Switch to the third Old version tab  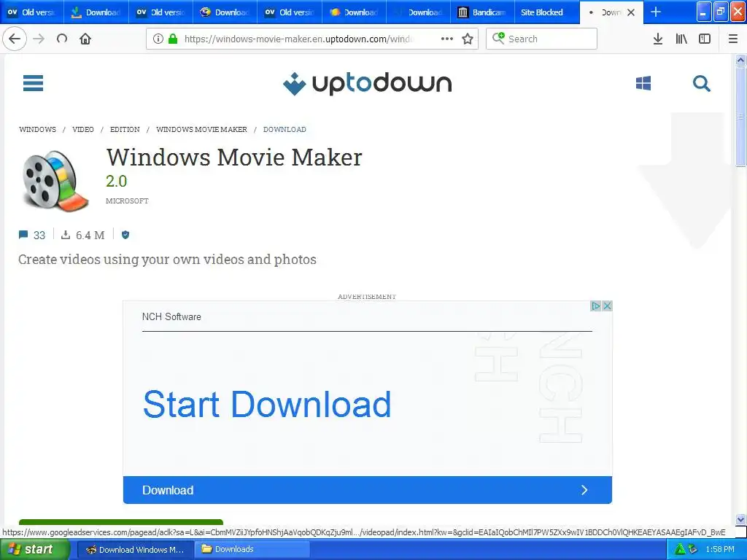pyautogui.click(x=290, y=12)
